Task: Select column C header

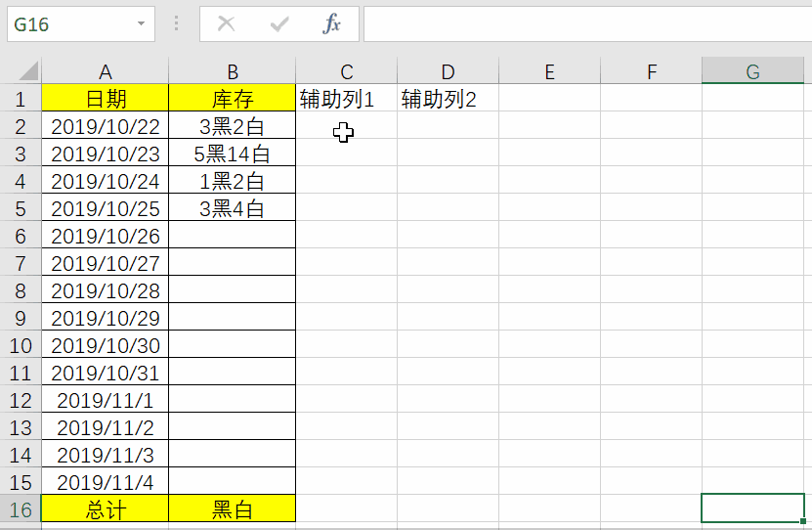Action: [x=347, y=71]
